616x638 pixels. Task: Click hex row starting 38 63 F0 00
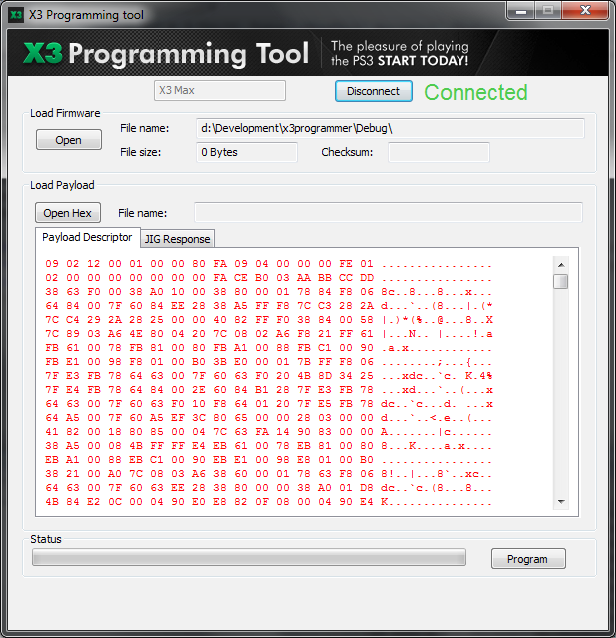pos(269,292)
